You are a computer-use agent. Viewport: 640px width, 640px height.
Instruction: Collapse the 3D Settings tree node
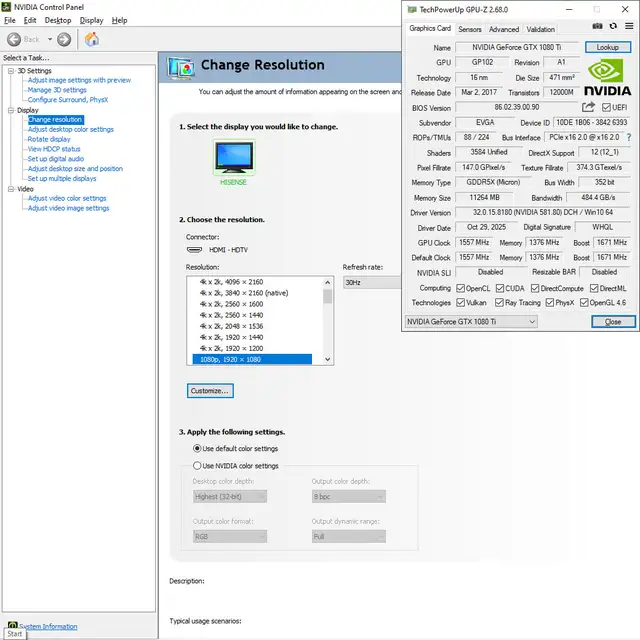point(11,71)
